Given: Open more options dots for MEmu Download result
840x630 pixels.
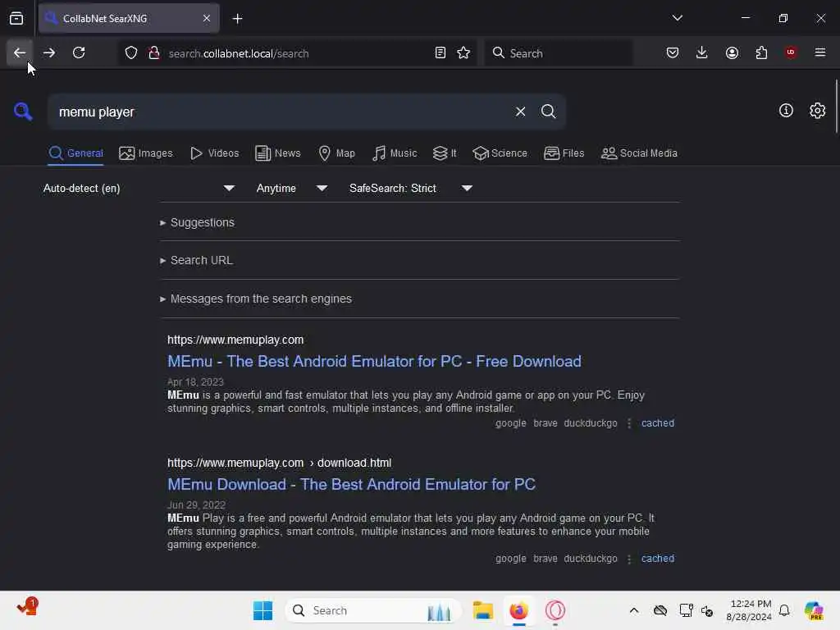Looking at the screenshot, I should click(629, 558).
